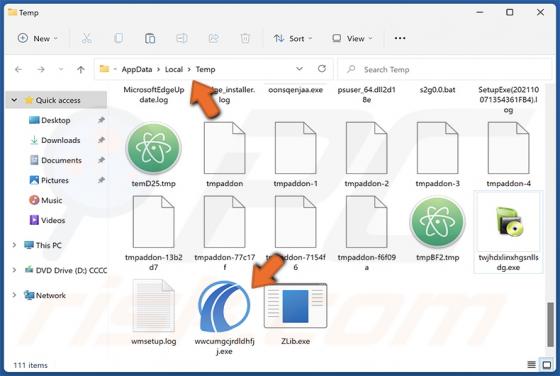Click the Copy icon in toolbar

pos(119,38)
